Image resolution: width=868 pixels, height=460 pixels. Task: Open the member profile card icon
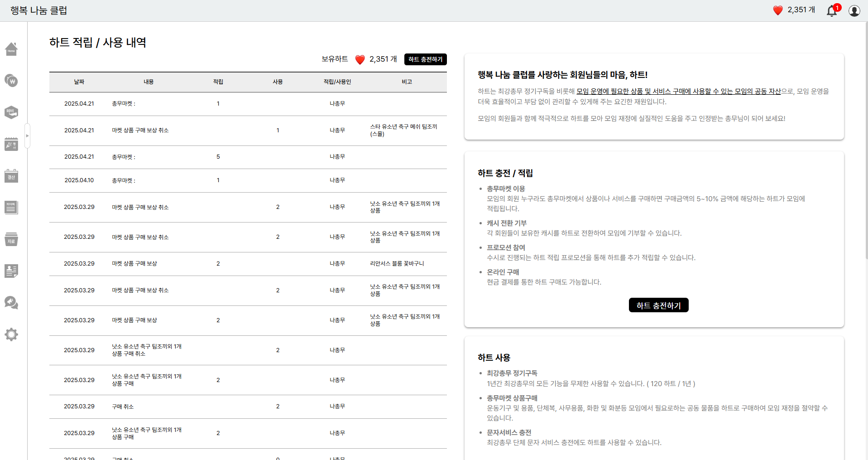click(11, 271)
